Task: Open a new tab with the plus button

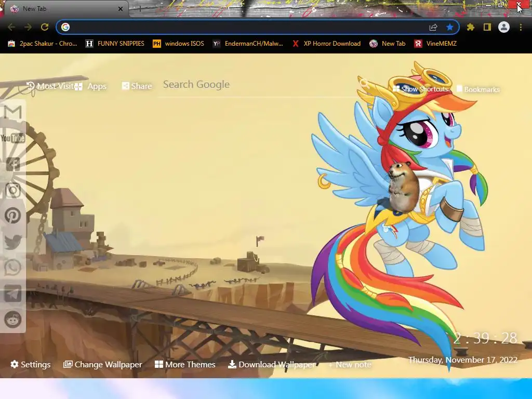Action: coord(140,9)
